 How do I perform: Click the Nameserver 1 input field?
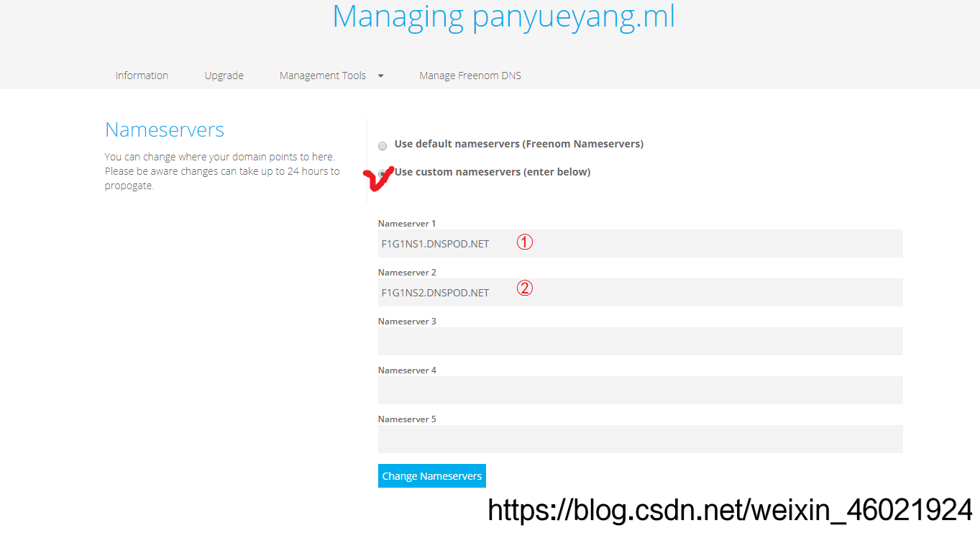640,244
